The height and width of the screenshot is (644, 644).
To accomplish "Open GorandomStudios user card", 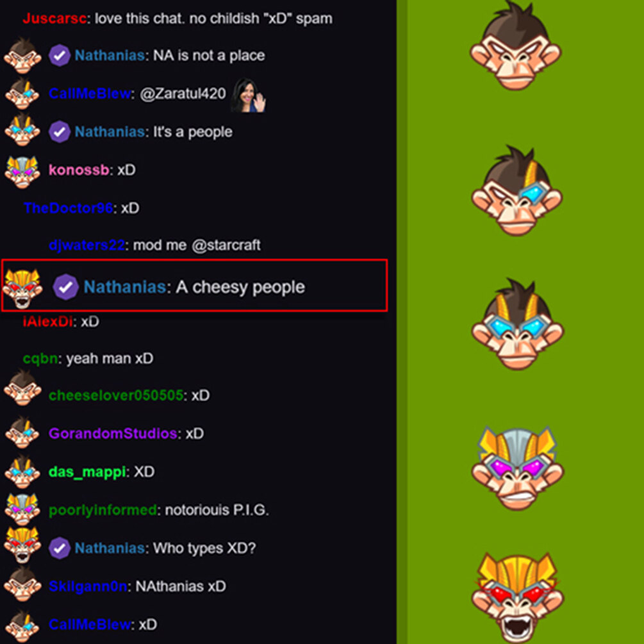I will pyautogui.click(x=113, y=434).
